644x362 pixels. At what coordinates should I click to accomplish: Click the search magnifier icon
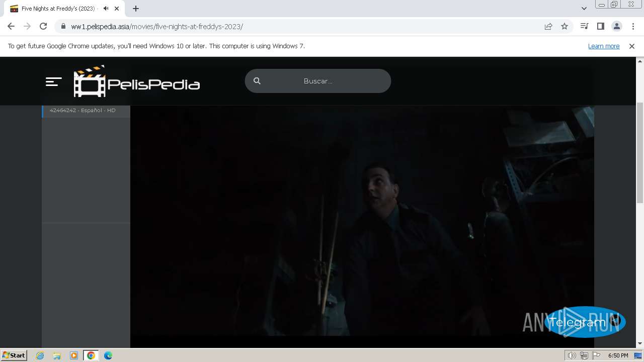pos(257,81)
